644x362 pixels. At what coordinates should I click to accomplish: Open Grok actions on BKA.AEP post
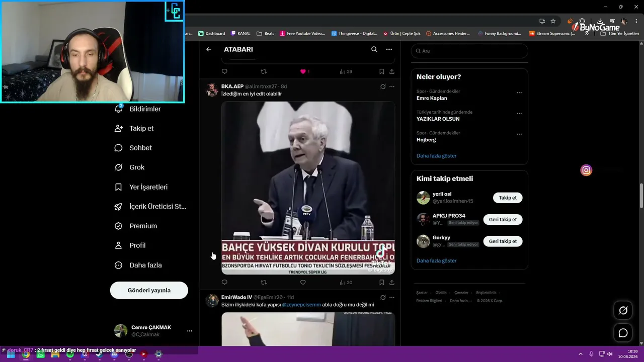pos(383,86)
